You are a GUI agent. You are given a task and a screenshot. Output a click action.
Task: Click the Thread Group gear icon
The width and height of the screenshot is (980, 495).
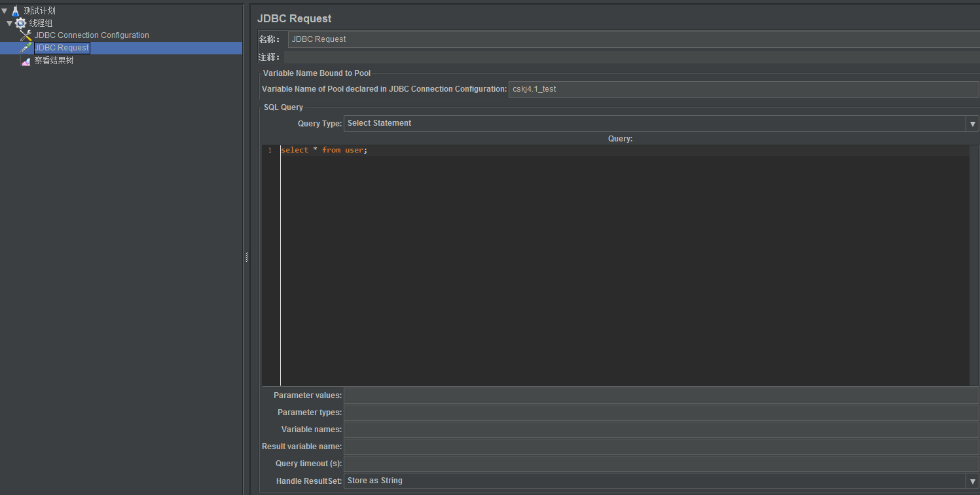coord(21,24)
